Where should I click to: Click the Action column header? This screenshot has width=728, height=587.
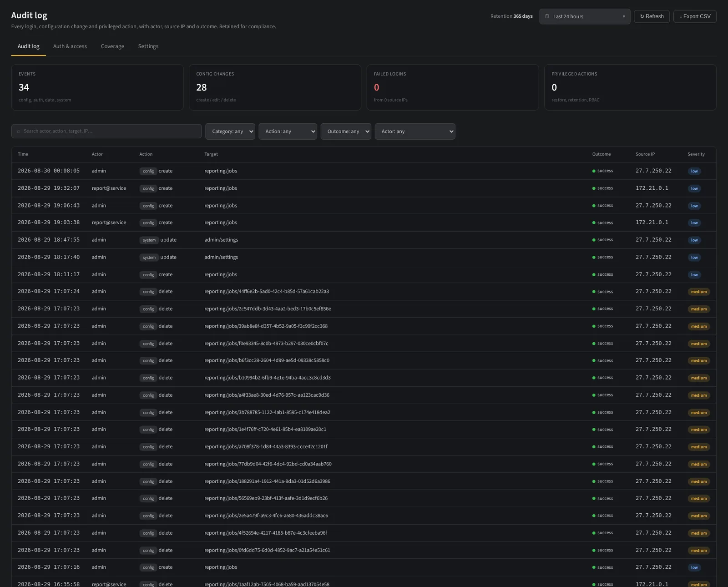(146, 154)
